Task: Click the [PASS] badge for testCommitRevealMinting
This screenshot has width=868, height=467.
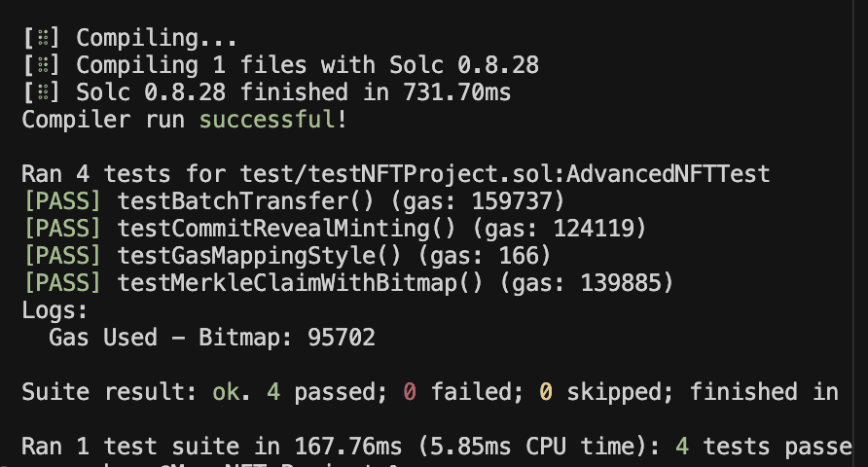Action: [61, 229]
